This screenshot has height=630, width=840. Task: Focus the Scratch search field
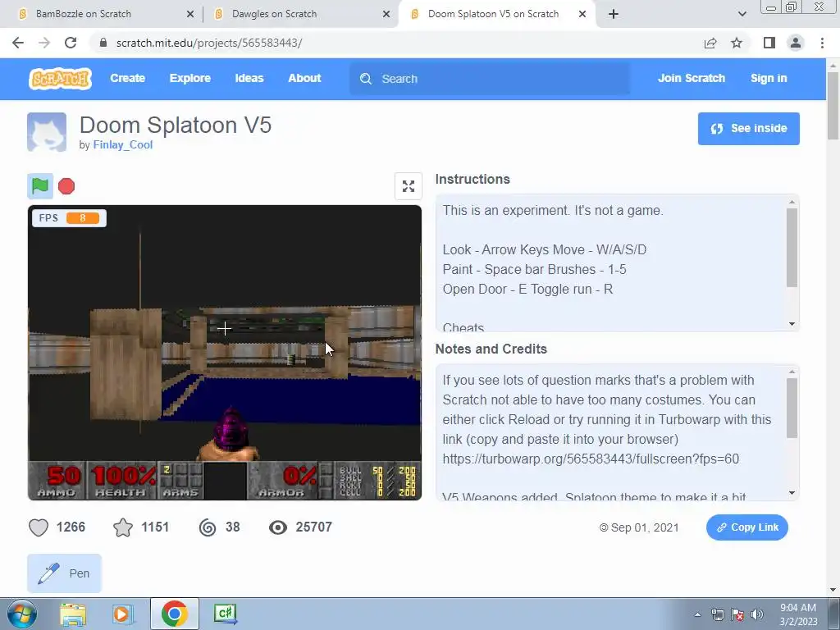[x=490, y=79]
